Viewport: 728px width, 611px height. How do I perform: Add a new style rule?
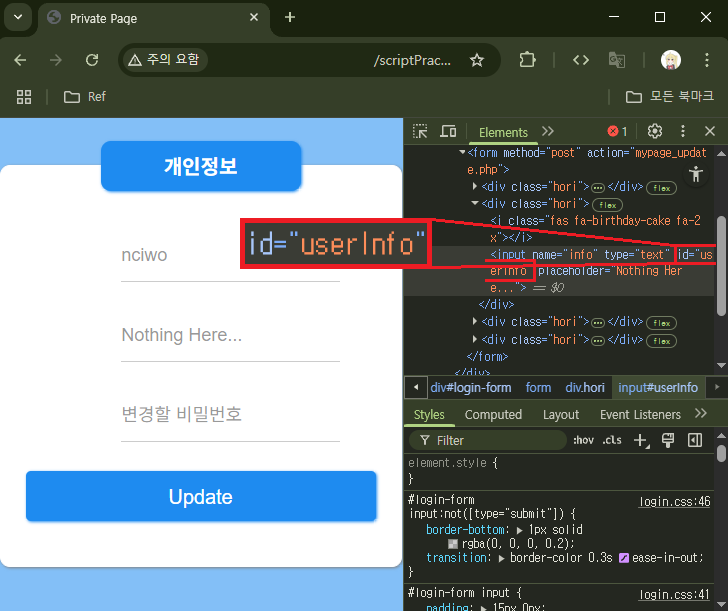pos(641,441)
